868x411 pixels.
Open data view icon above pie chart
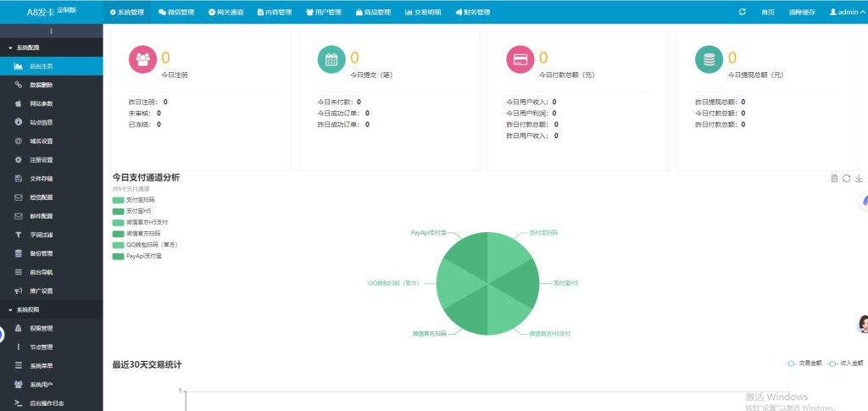pos(834,178)
